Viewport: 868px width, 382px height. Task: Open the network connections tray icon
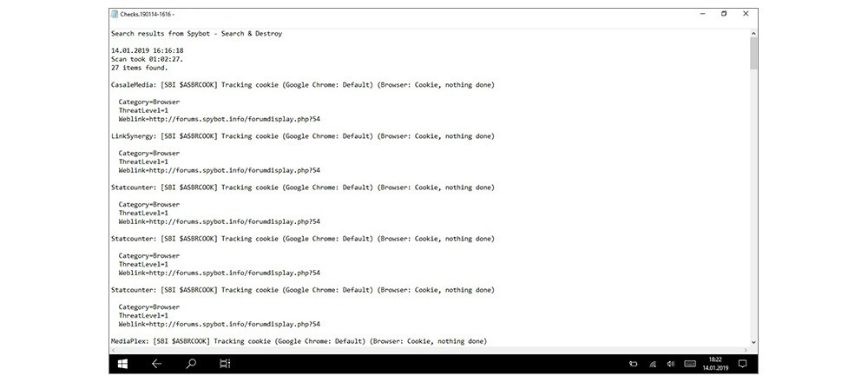point(653,365)
